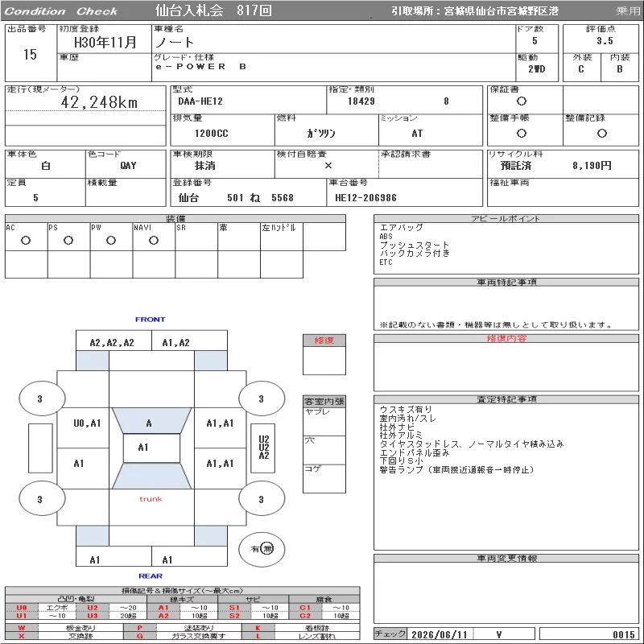Open the アピールポイント section header
Viewport: 644px width, 644px height.
(x=506, y=218)
